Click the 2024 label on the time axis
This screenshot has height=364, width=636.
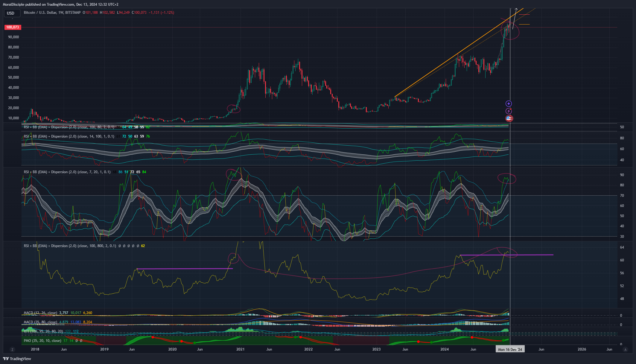pyautogui.click(x=445, y=349)
